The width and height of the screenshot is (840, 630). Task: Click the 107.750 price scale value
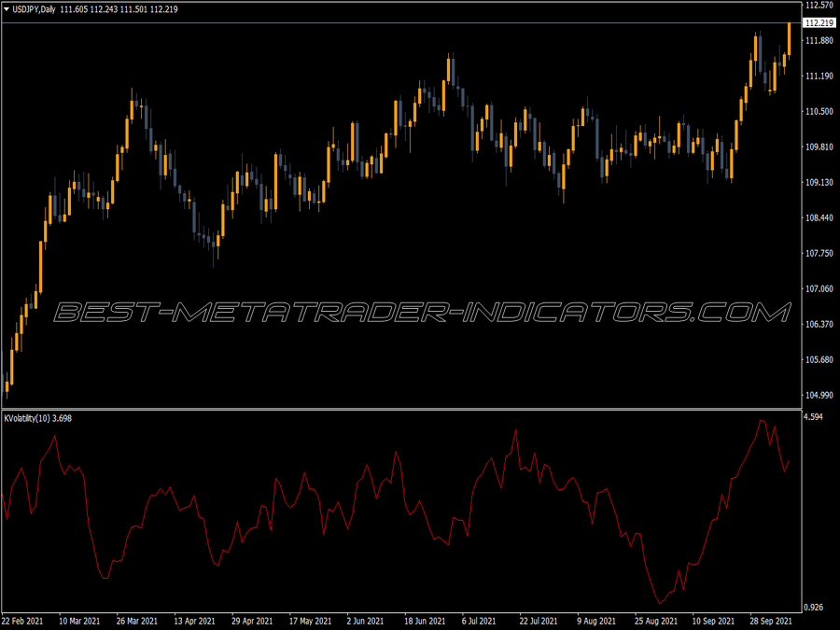[x=819, y=253]
